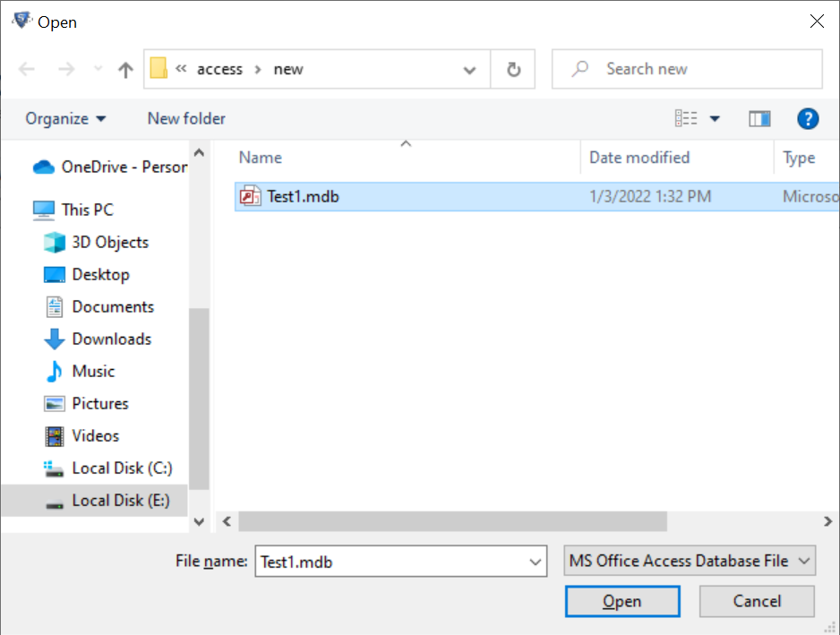Expand the address bar history dropdown
The width and height of the screenshot is (840, 635).
[470, 70]
